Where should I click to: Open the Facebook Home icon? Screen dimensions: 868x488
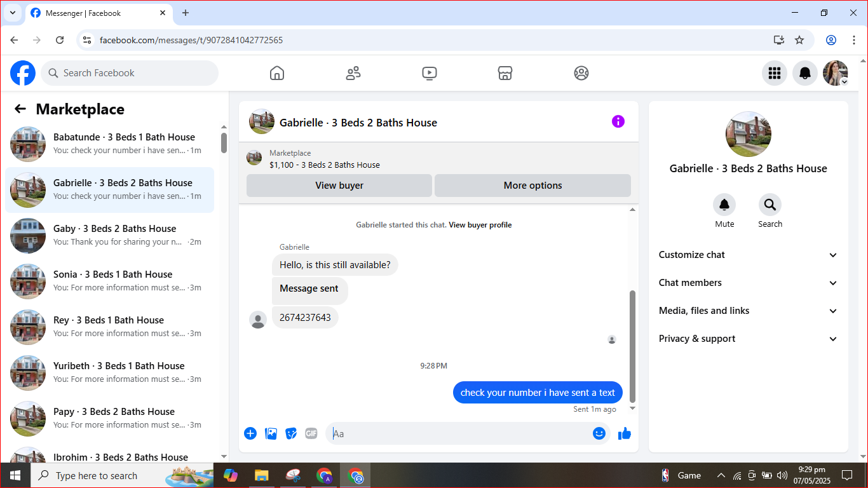[x=277, y=73]
